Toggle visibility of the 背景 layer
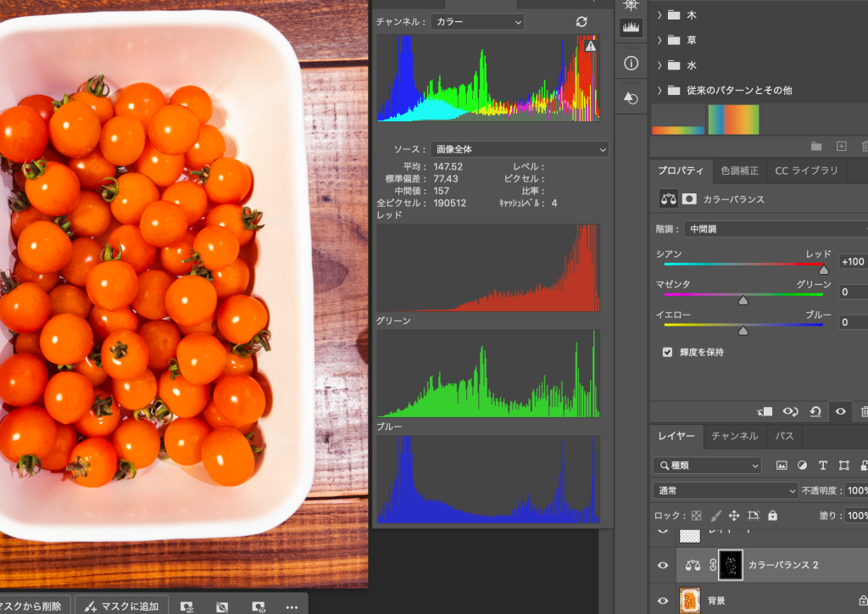This screenshot has height=614, width=868. [x=663, y=600]
